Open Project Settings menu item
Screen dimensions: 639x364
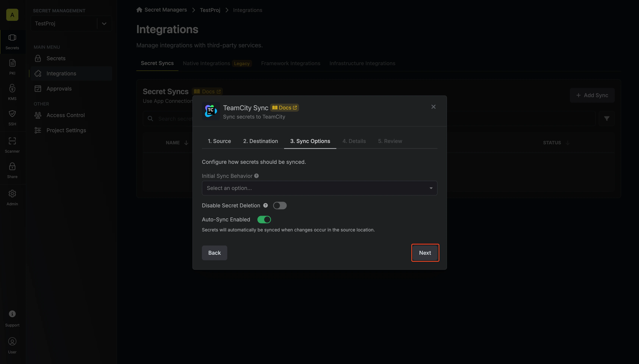tap(72, 130)
